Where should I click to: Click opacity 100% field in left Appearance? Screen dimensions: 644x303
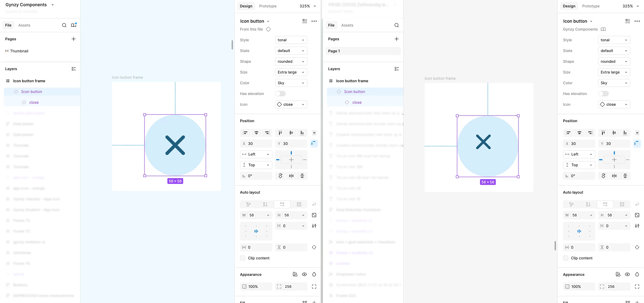[x=256, y=287]
